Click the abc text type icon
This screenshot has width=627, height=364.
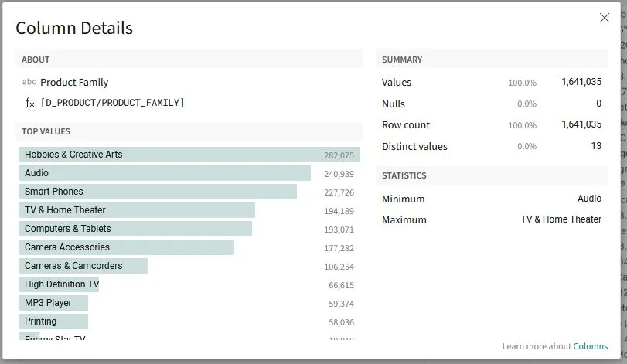click(x=29, y=82)
